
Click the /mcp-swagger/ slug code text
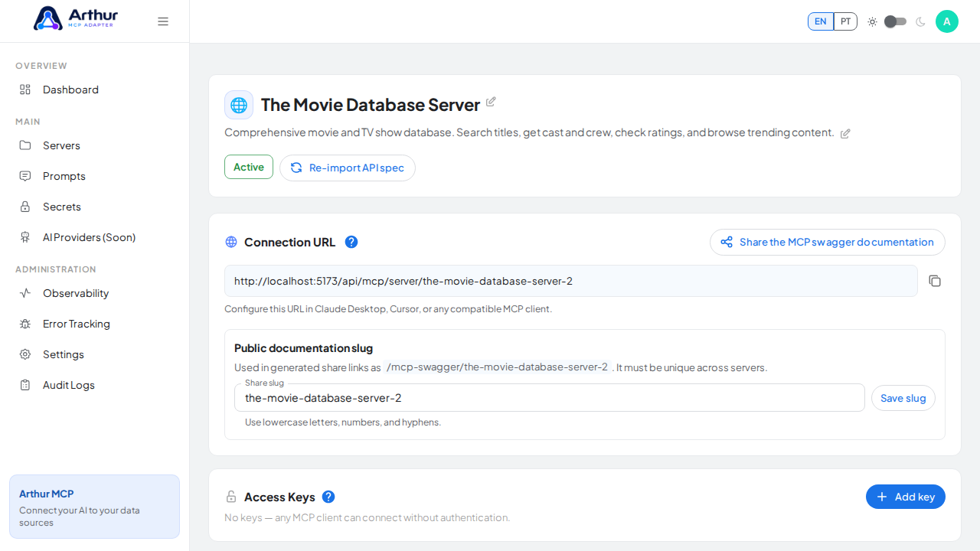coord(498,367)
